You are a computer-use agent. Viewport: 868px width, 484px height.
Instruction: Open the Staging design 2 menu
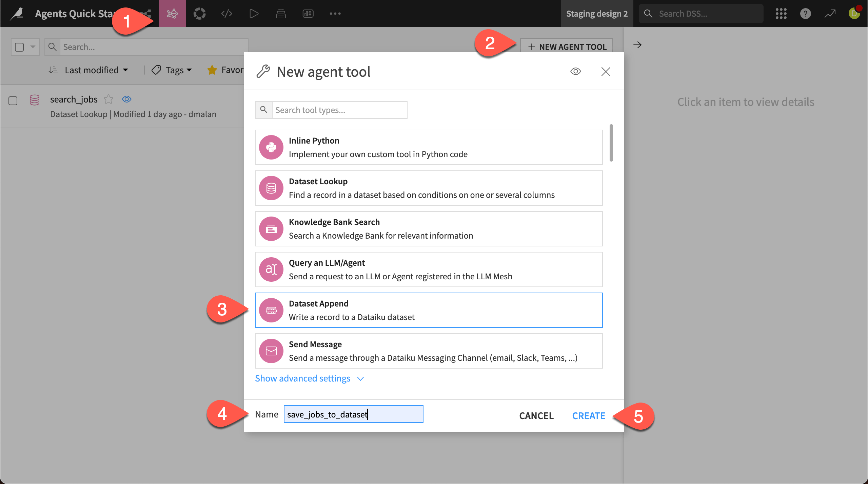(597, 14)
